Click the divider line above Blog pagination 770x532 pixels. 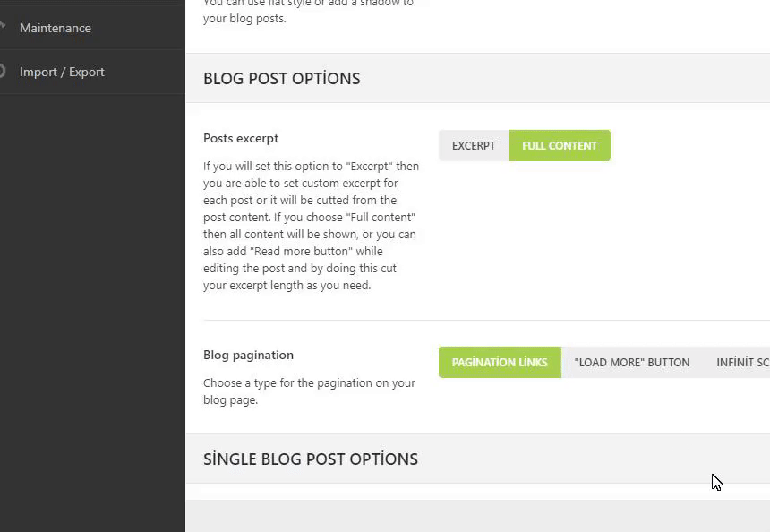click(483, 320)
